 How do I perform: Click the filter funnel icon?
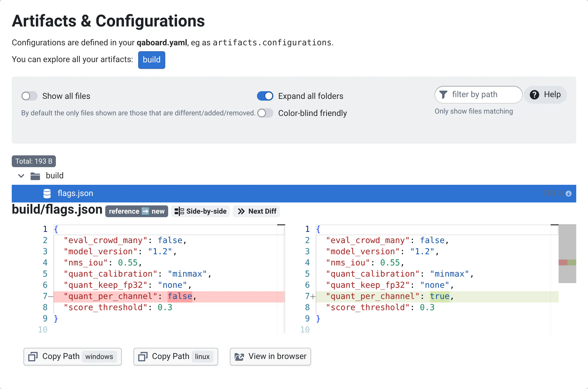[443, 94]
